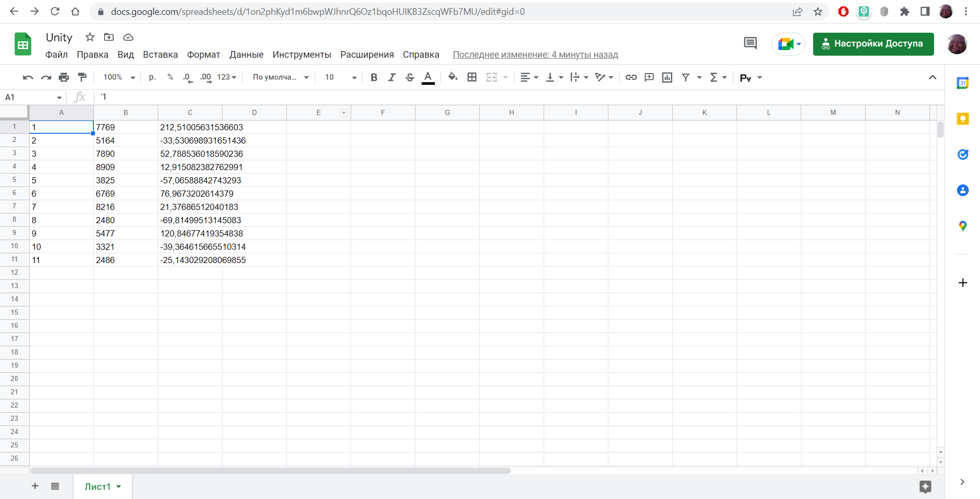This screenshot has height=499, width=980.
Task: Open the fill color picker
Action: [x=453, y=78]
